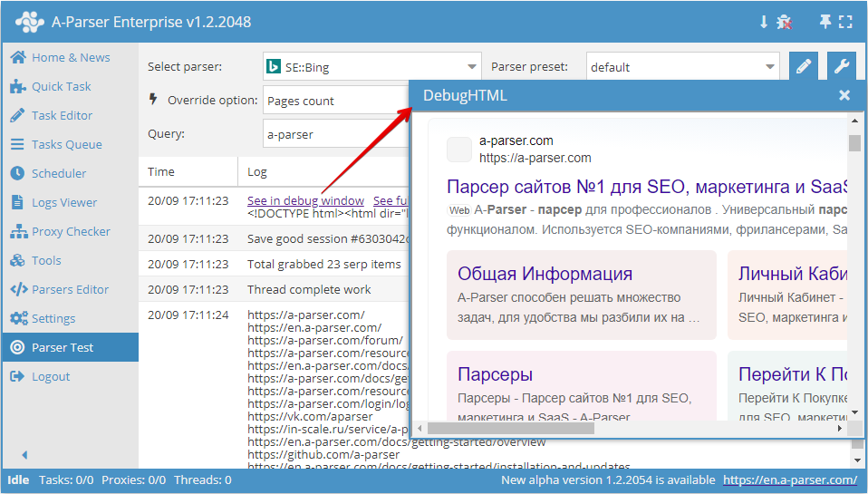Click the Pages count override dropdown

click(x=336, y=101)
